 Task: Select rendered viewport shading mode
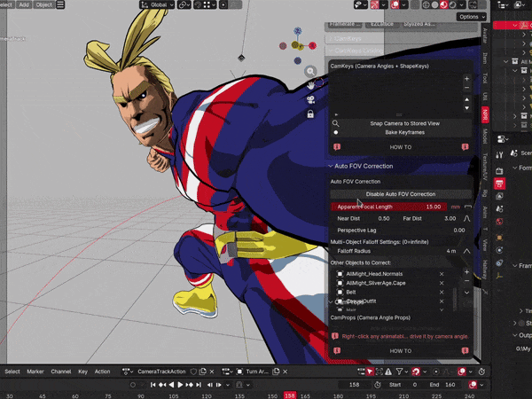452,5
